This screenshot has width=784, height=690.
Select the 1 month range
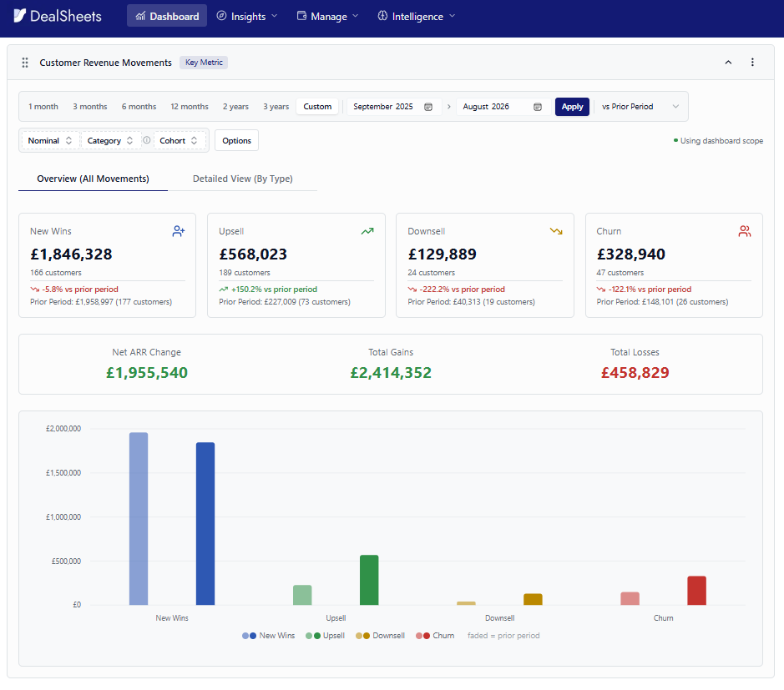point(43,107)
